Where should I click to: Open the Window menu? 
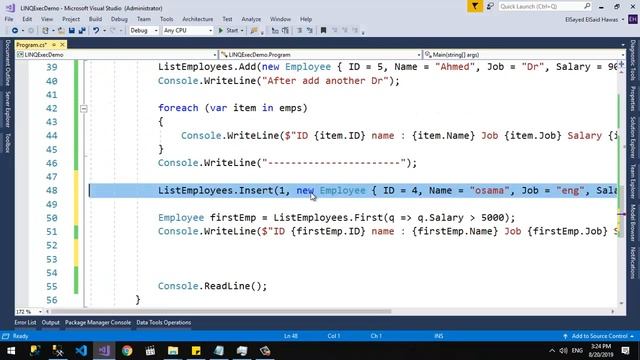tap(280, 19)
